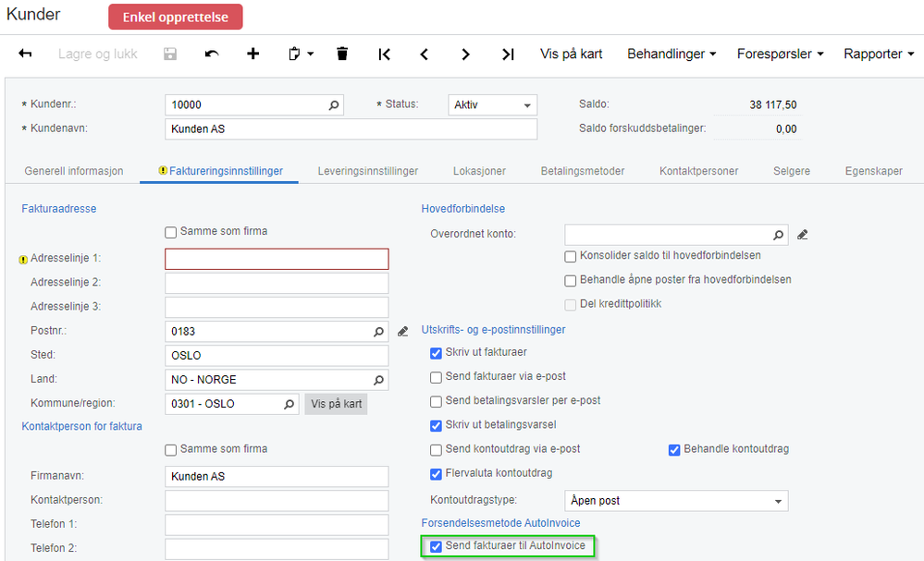Open Land lookup magnifier
This screenshot has width=924, height=561.
378,380
